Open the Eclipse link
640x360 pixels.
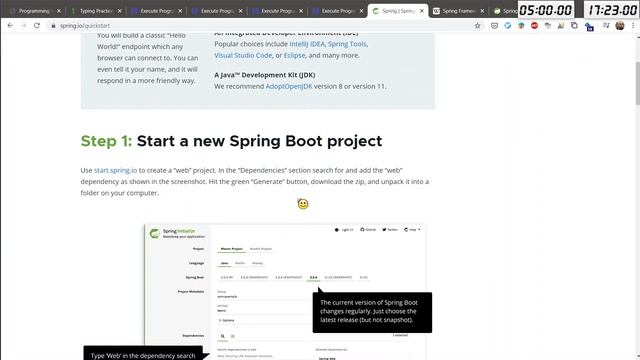click(x=294, y=55)
